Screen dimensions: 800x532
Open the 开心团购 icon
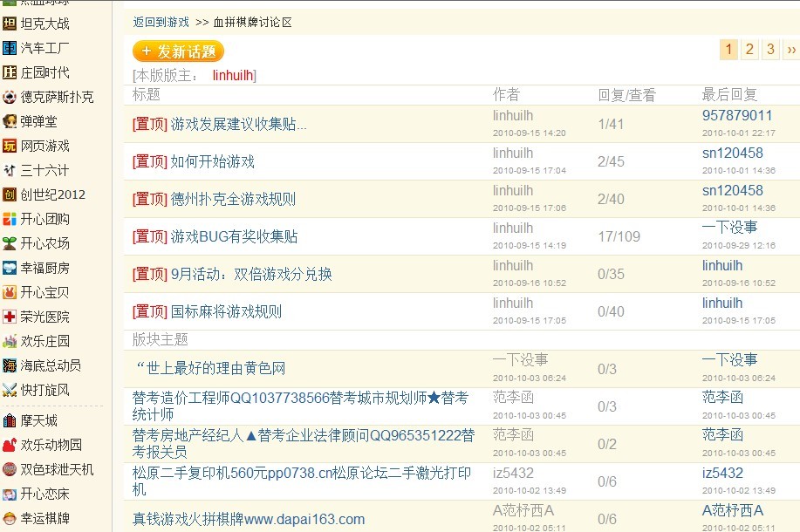point(10,219)
